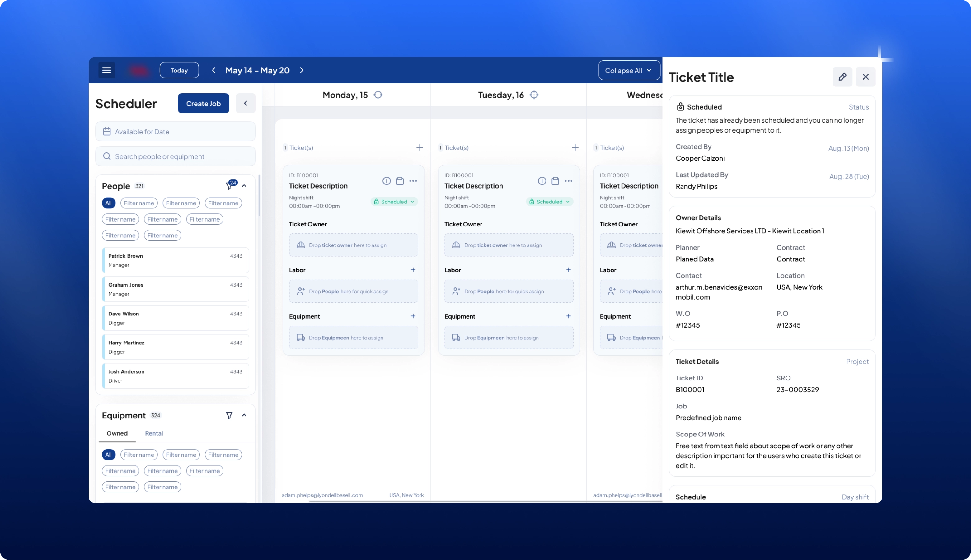Click Ticket Description title on Monday card
This screenshot has width=971, height=560.
(318, 186)
